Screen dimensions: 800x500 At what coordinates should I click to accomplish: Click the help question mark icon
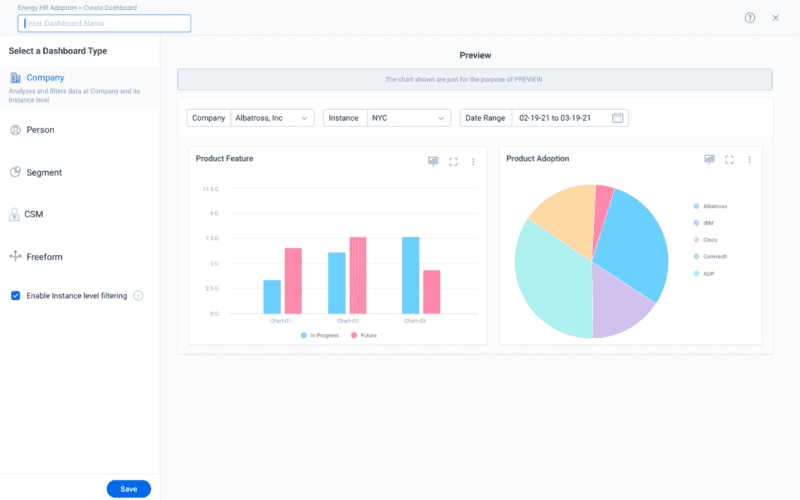pos(750,18)
